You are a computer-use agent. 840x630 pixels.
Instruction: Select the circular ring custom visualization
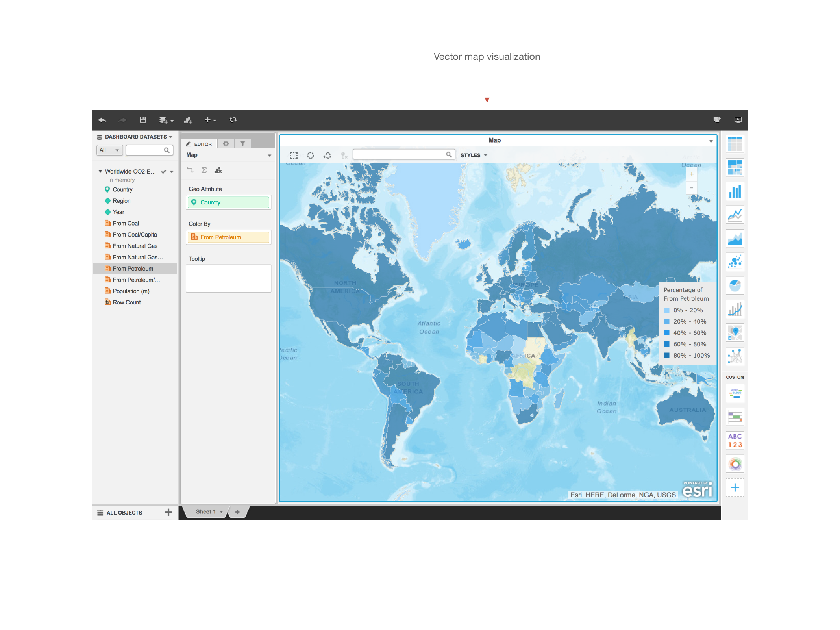tap(735, 464)
